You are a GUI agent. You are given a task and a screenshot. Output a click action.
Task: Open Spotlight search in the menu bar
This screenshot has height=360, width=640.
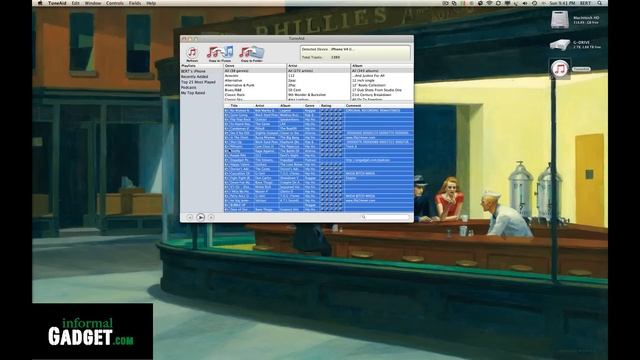pyautogui.click(x=600, y=3)
